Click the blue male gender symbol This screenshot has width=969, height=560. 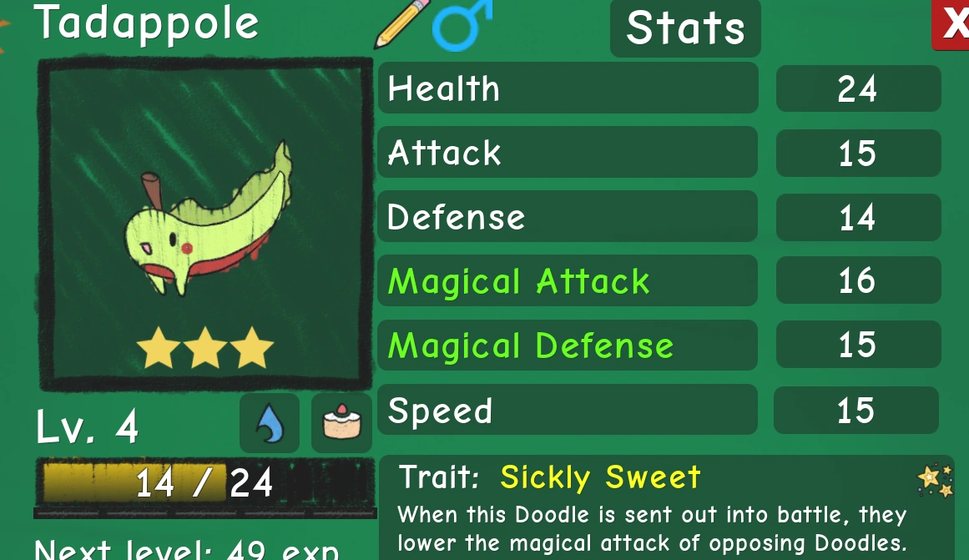coord(462,25)
